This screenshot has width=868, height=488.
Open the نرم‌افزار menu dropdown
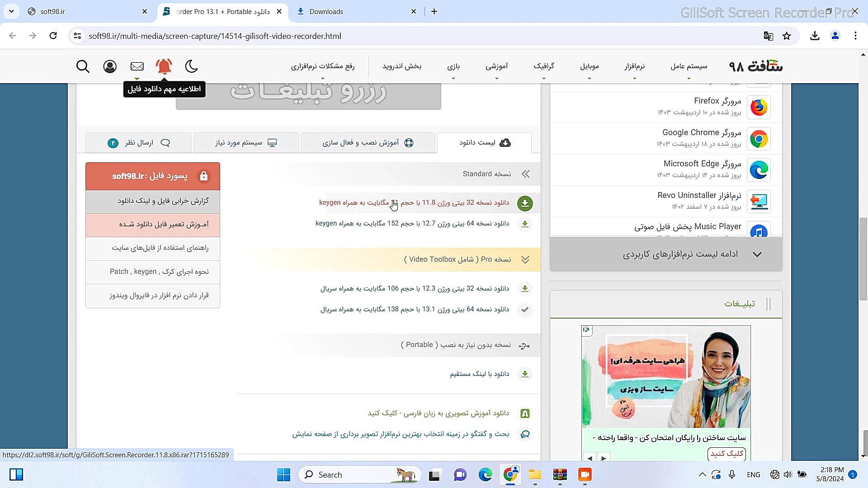pyautogui.click(x=635, y=66)
